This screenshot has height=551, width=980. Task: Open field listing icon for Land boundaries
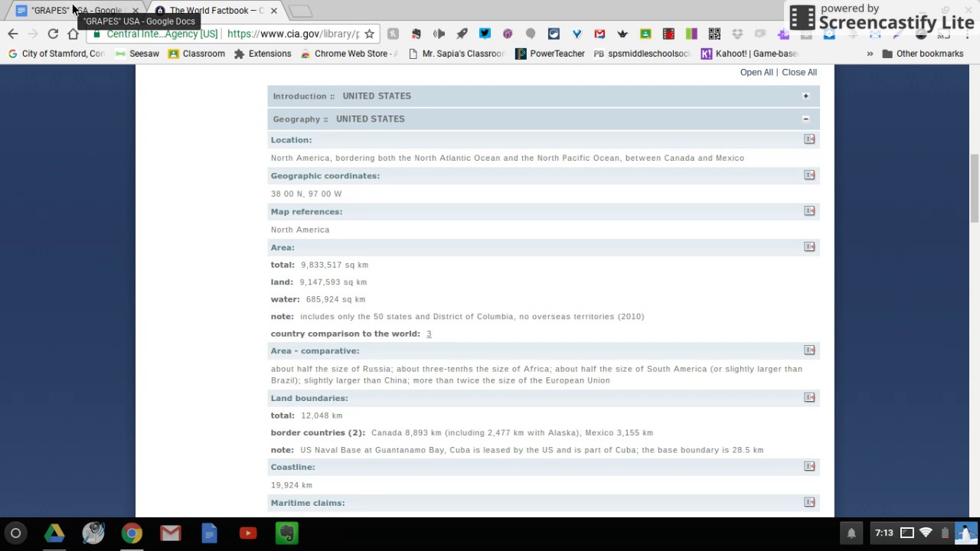point(809,398)
